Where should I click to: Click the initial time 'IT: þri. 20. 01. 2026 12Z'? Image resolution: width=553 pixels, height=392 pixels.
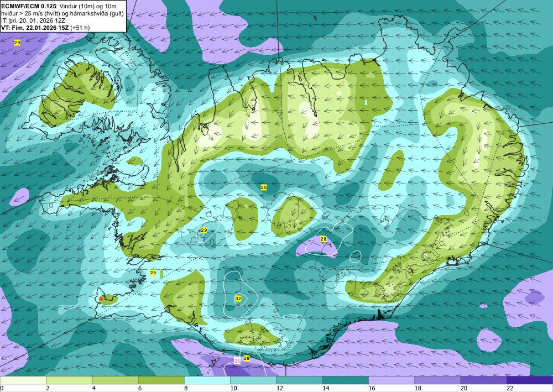33,20
